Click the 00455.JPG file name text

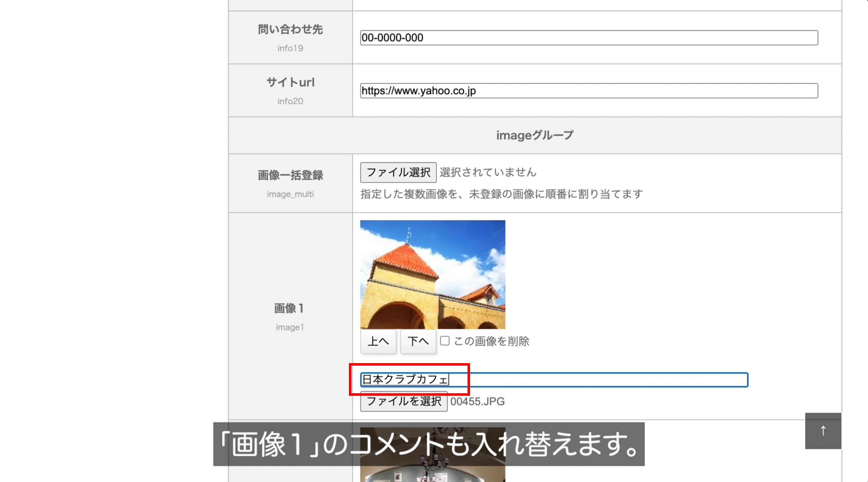click(477, 402)
